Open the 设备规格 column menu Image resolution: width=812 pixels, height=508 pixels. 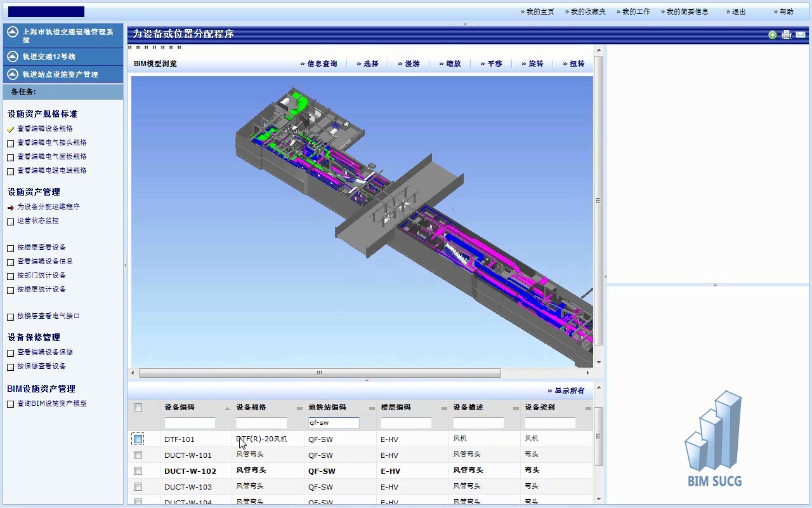[299, 408]
